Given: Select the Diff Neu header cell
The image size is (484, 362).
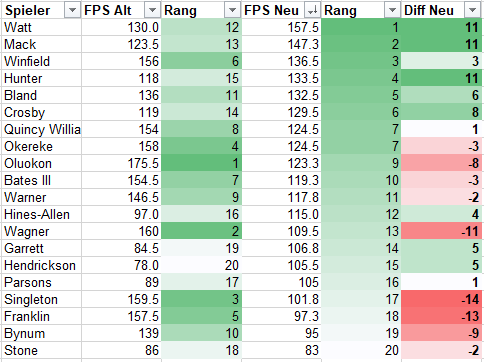Looking at the screenshot, I should (x=442, y=10).
